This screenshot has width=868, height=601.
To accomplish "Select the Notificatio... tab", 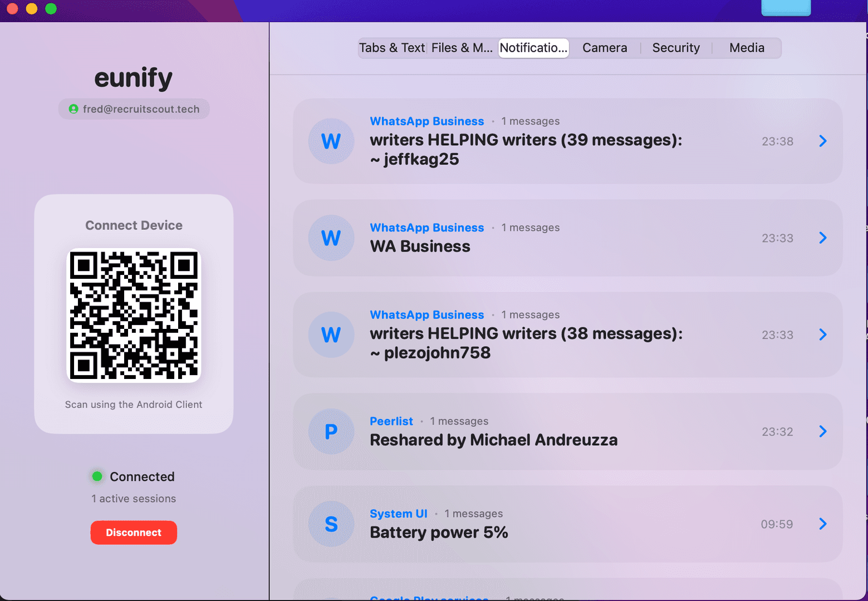I will click(x=533, y=48).
